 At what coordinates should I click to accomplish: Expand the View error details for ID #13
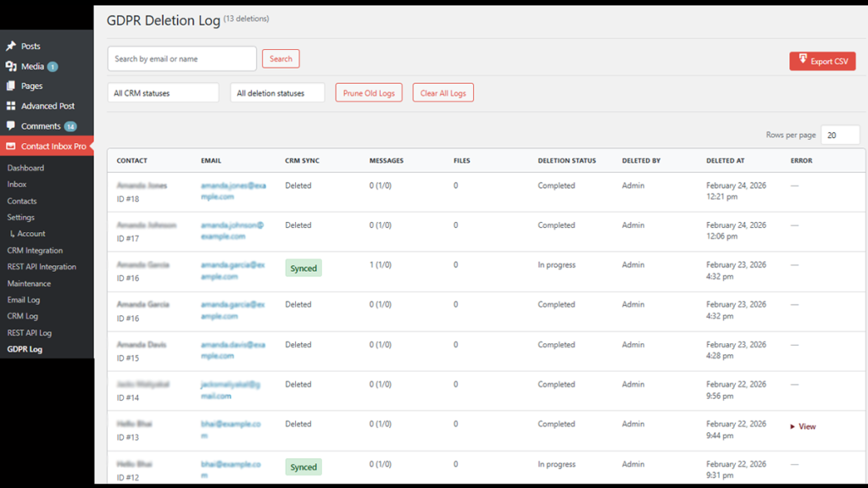[x=803, y=427]
